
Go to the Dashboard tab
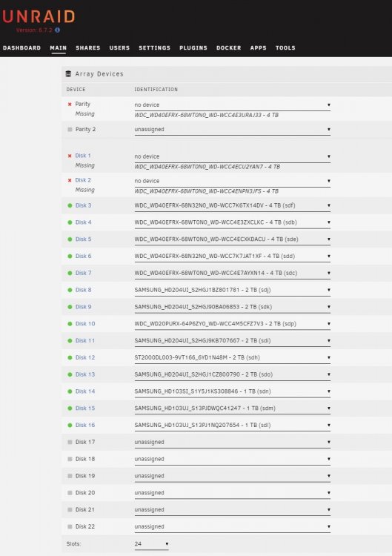pos(22,48)
